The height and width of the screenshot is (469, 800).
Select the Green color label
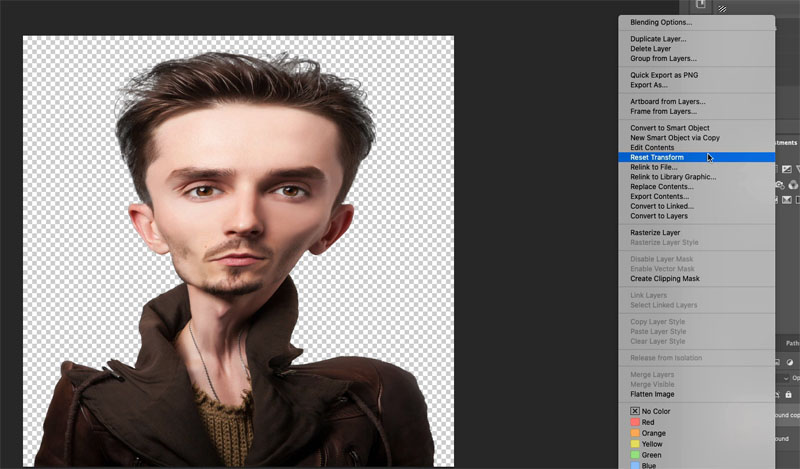[634, 455]
